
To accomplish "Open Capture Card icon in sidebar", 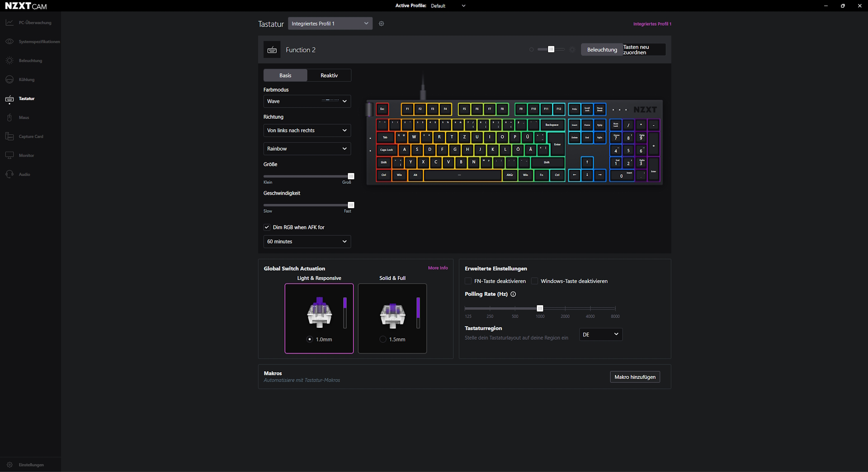I will pyautogui.click(x=9, y=136).
